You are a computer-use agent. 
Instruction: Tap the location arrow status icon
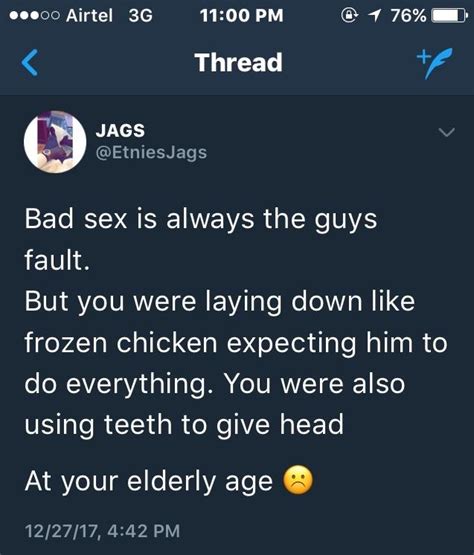[x=375, y=15]
